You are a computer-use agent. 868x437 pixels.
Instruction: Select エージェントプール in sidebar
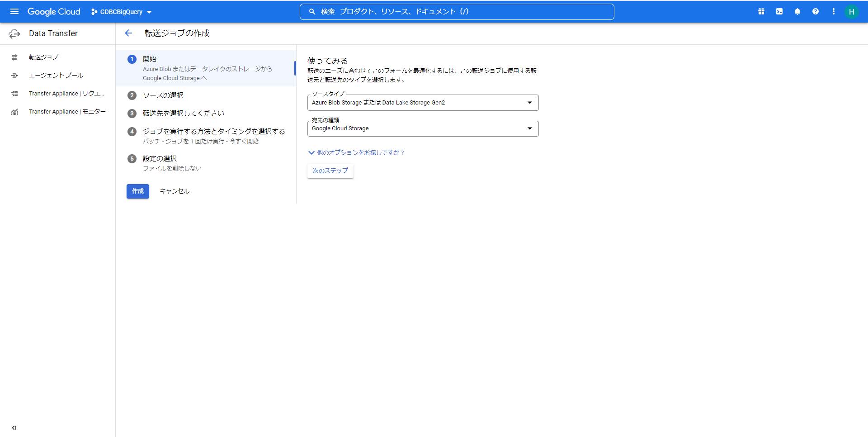point(56,75)
